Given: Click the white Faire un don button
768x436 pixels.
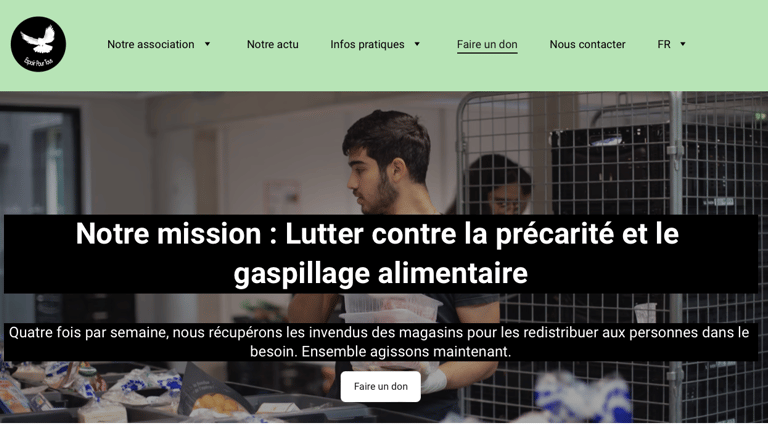Looking at the screenshot, I should (381, 387).
